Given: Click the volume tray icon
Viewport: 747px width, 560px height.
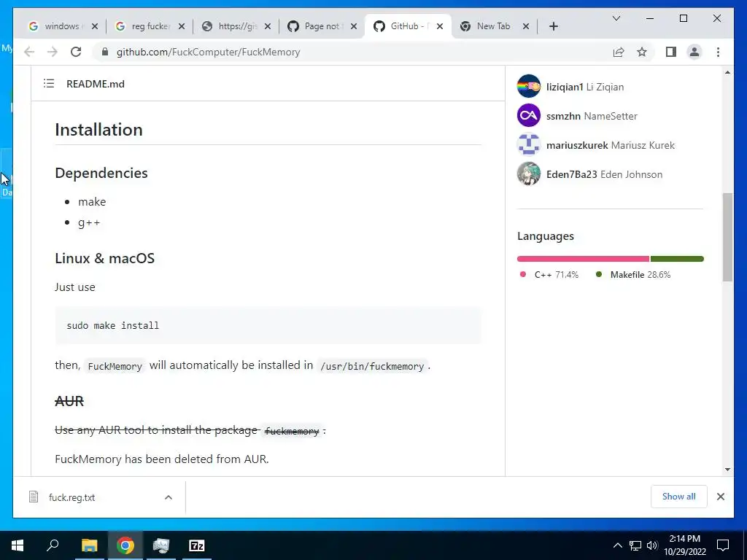Looking at the screenshot, I should [652, 545].
